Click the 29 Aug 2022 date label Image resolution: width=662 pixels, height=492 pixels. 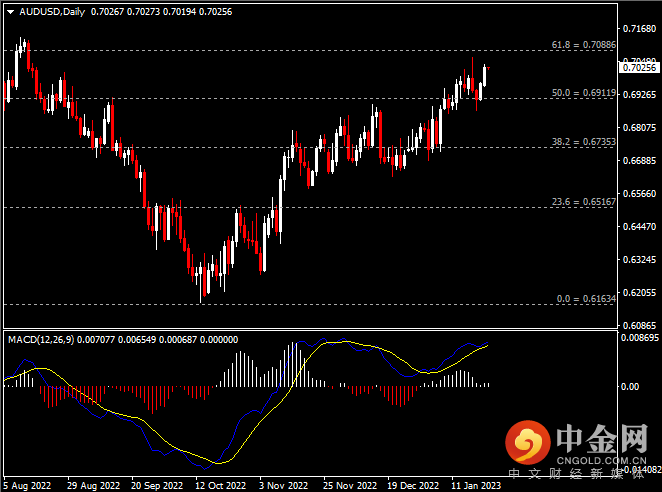point(93,486)
